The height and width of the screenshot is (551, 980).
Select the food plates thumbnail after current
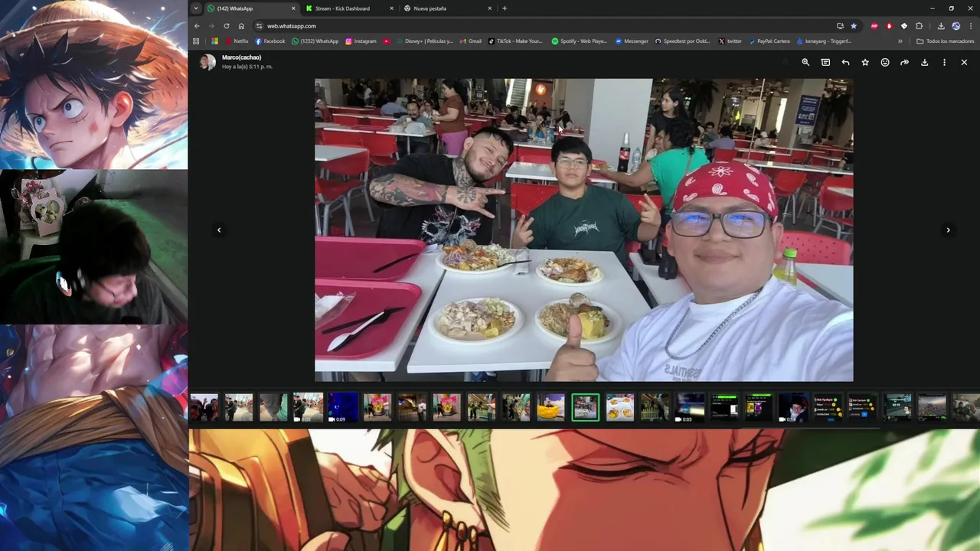click(x=619, y=407)
